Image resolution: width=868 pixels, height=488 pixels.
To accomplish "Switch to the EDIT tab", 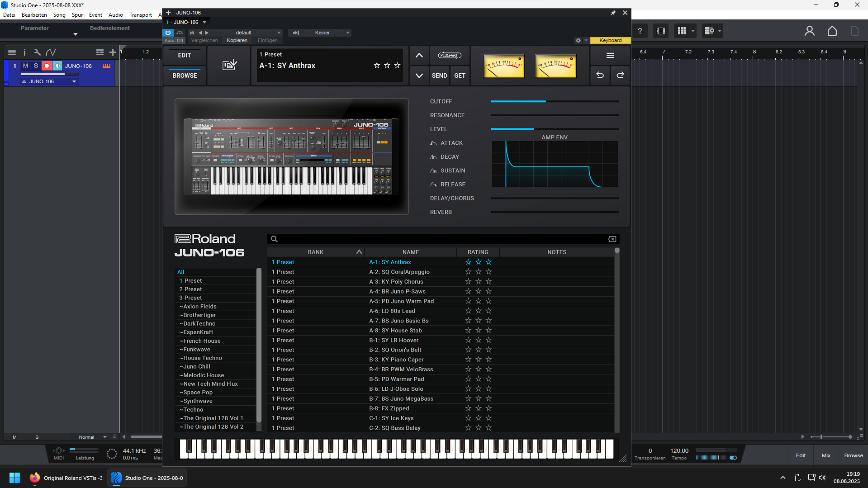I will [185, 55].
